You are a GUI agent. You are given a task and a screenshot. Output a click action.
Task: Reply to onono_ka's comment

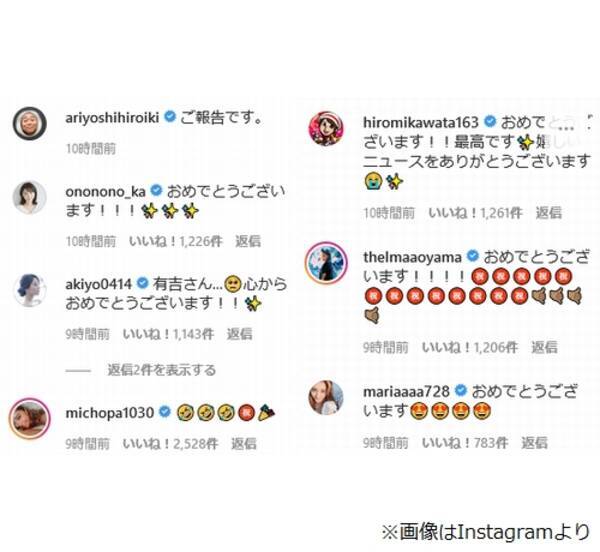coord(248,241)
